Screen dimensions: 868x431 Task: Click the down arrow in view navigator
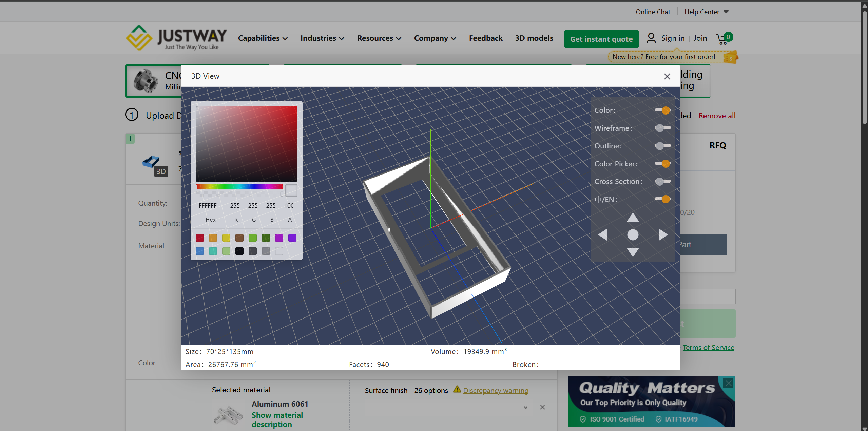tap(633, 252)
